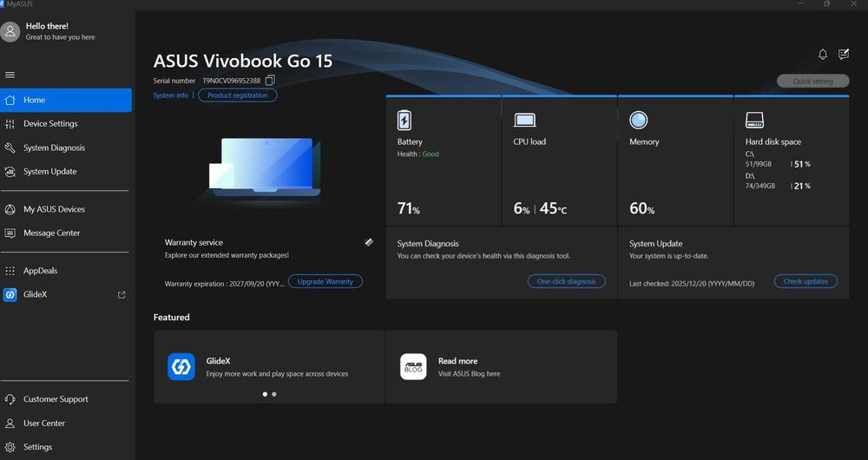Go to Home in sidebar

[x=66, y=100]
